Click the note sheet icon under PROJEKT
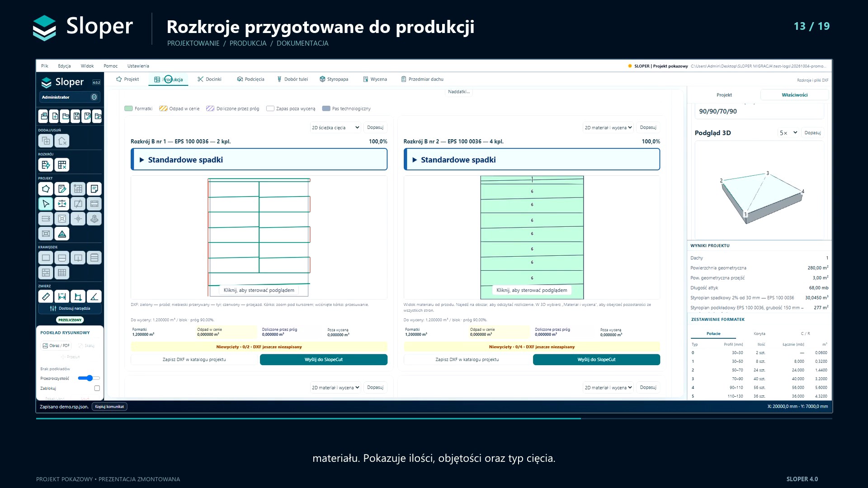868x488 pixels. pos(94,189)
